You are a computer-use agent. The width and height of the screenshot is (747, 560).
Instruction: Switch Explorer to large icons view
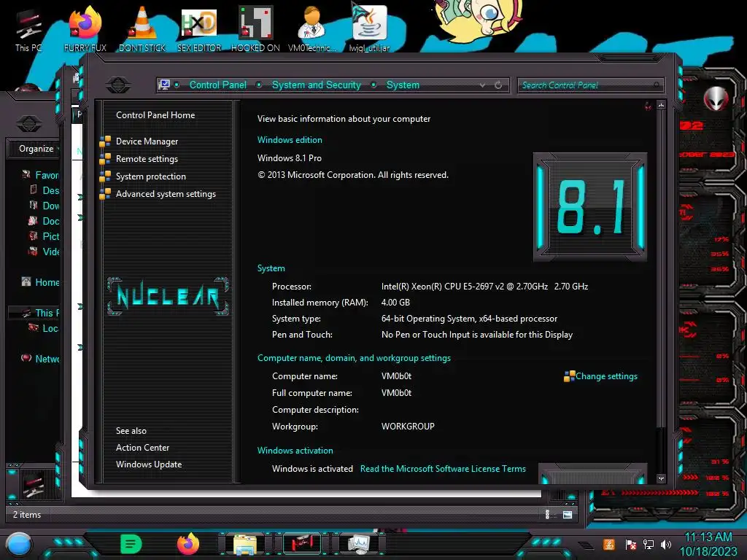tap(568, 514)
